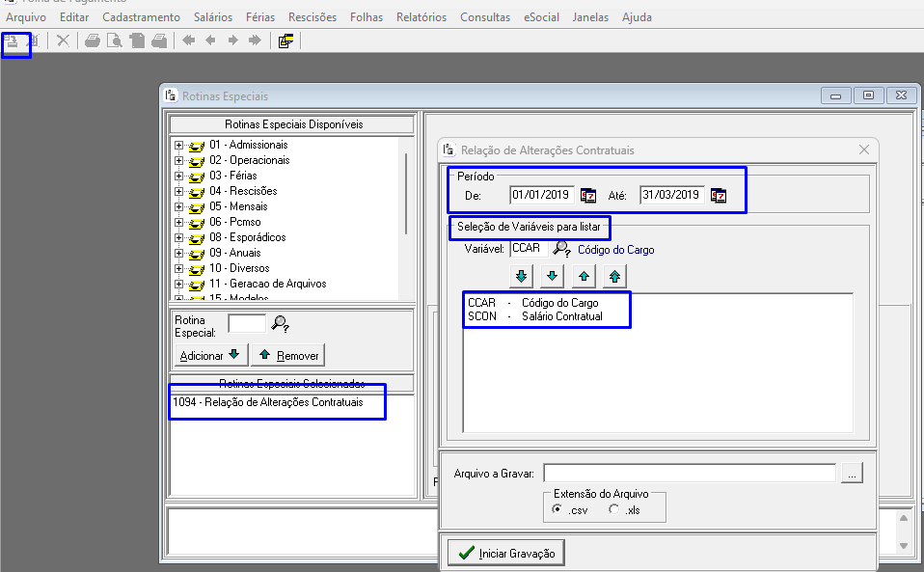The width and height of the screenshot is (924, 572).
Task: Open the calendar picker beside the Até date
Action: 718,195
